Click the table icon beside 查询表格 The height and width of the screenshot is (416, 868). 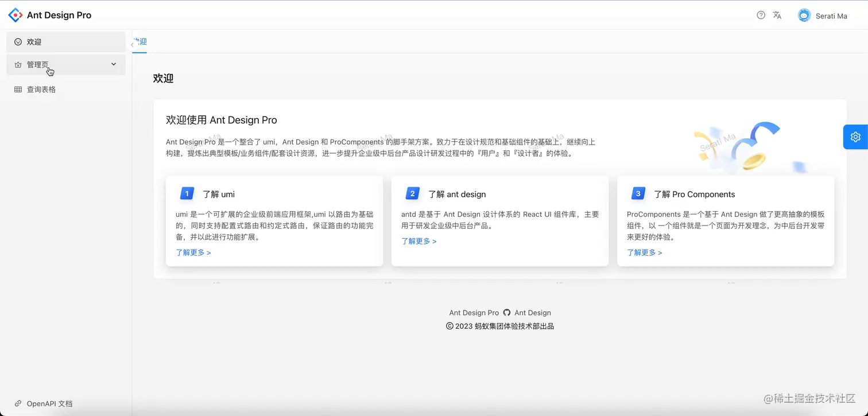click(18, 89)
